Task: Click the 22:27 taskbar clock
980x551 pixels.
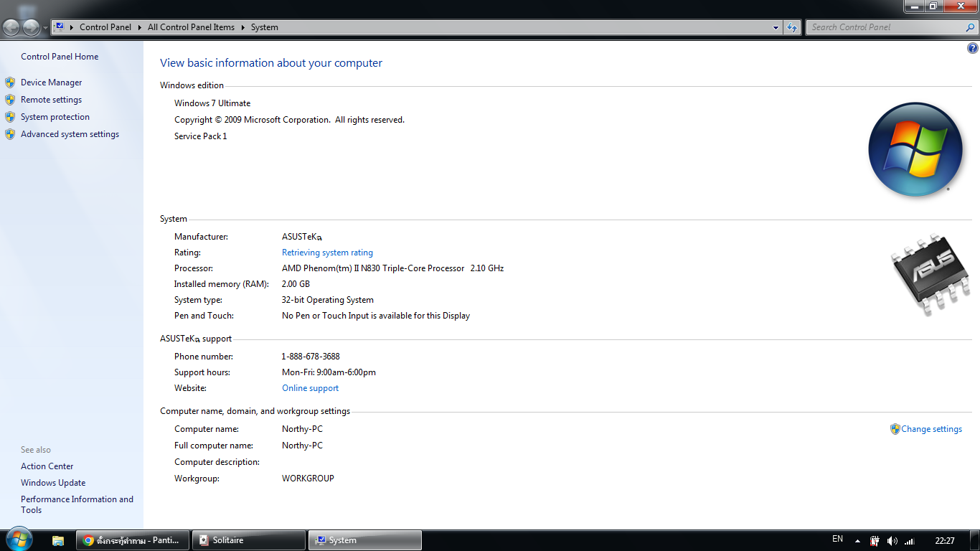Action: (x=945, y=541)
